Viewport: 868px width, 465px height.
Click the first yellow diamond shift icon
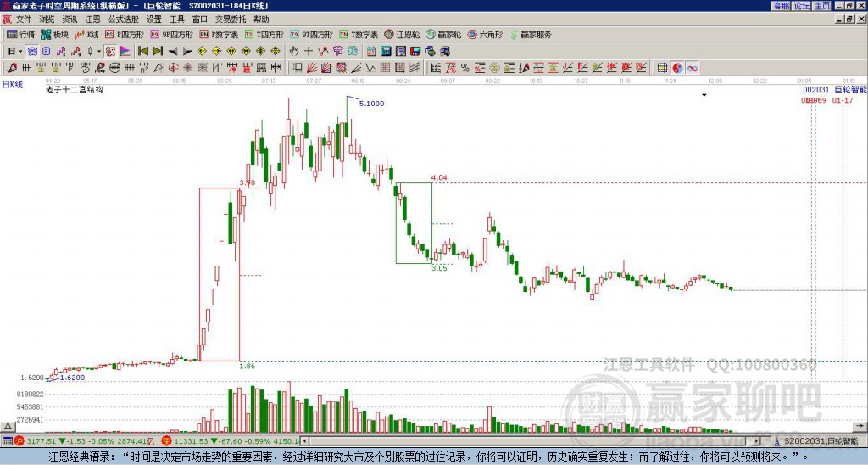[202, 52]
